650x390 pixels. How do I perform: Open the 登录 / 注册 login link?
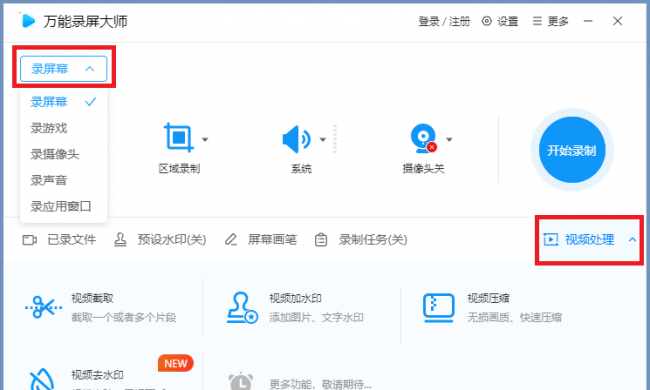tap(444, 21)
